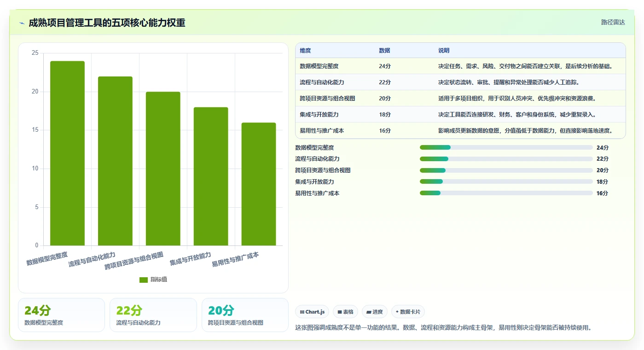
Task: Click the description starting 适用于多项目组织
Action: click(517, 99)
